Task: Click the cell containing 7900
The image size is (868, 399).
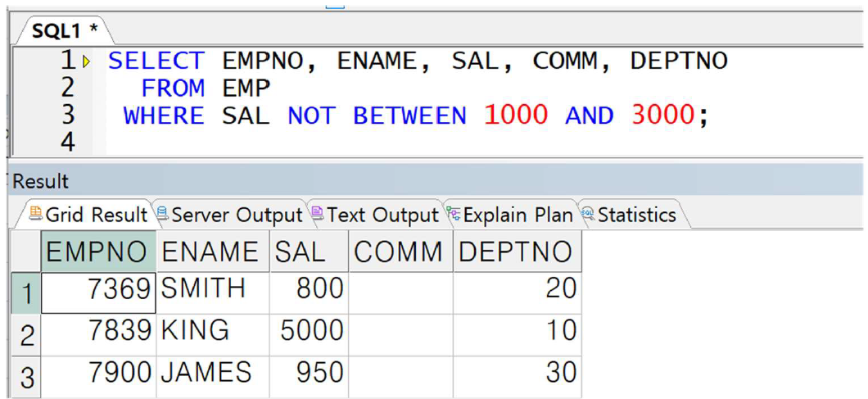Action: click(x=98, y=377)
